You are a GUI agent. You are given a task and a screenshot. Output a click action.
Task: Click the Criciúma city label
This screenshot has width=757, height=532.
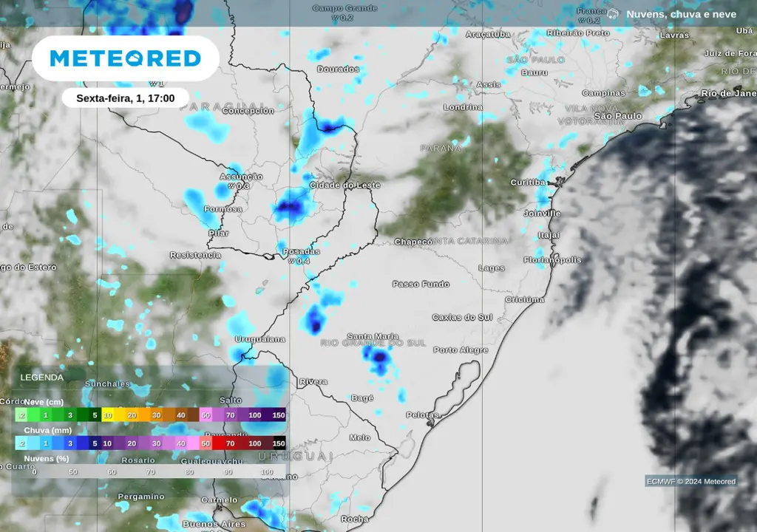(525, 300)
